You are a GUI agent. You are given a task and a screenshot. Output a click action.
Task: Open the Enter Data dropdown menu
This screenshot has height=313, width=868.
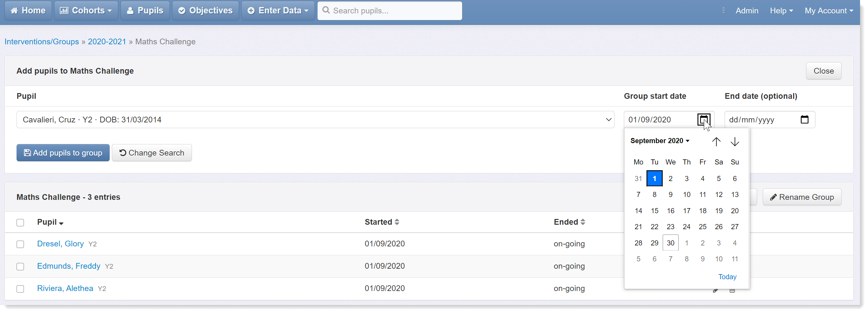pos(278,11)
